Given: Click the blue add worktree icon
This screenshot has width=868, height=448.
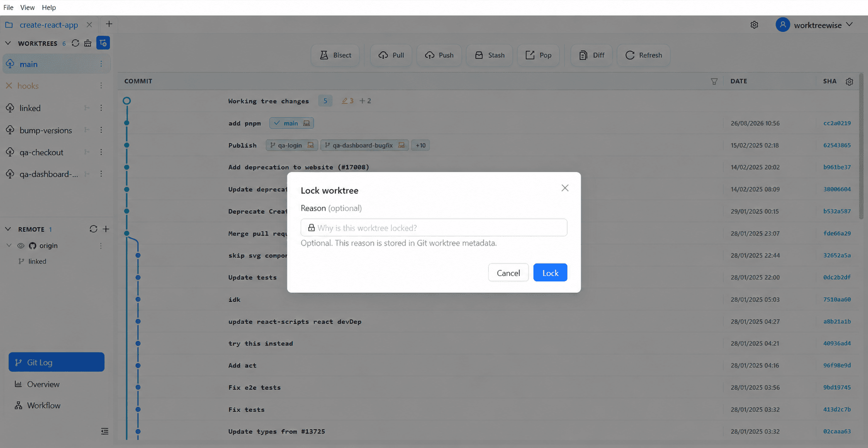Looking at the screenshot, I should [x=103, y=43].
